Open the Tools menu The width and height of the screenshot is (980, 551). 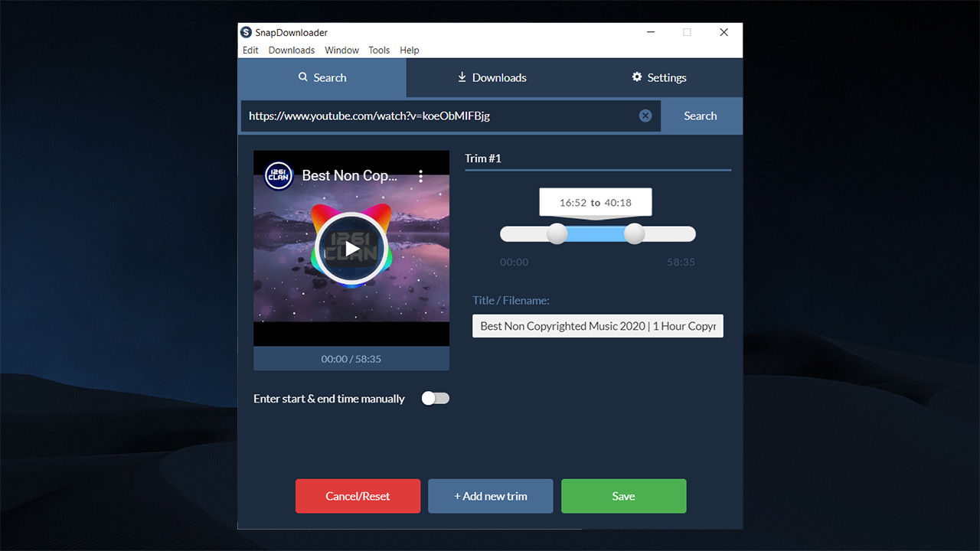tap(379, 51)
